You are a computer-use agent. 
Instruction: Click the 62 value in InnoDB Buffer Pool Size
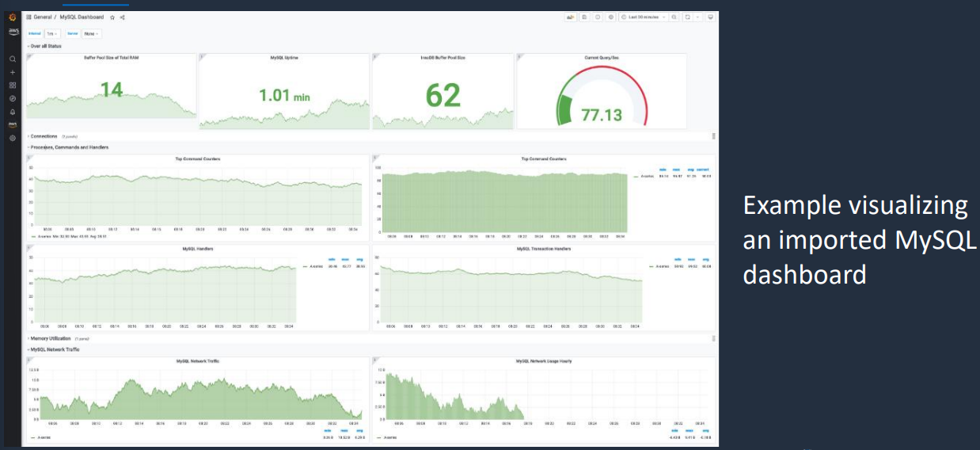click(443, 95)
